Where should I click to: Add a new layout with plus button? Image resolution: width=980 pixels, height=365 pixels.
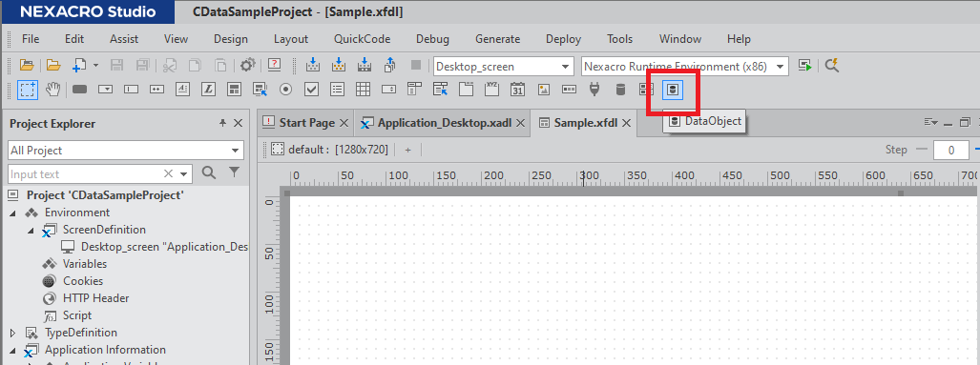coord(408,150)
